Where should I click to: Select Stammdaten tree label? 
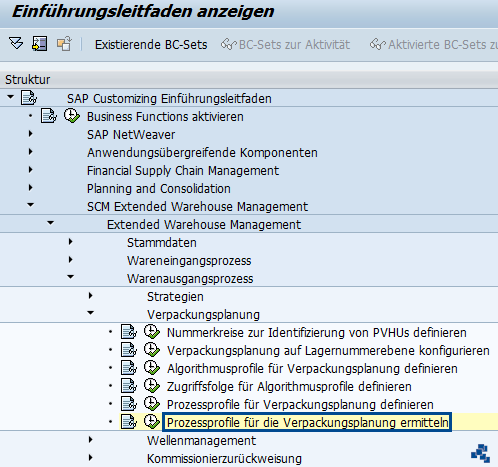(x=162, y=243)
